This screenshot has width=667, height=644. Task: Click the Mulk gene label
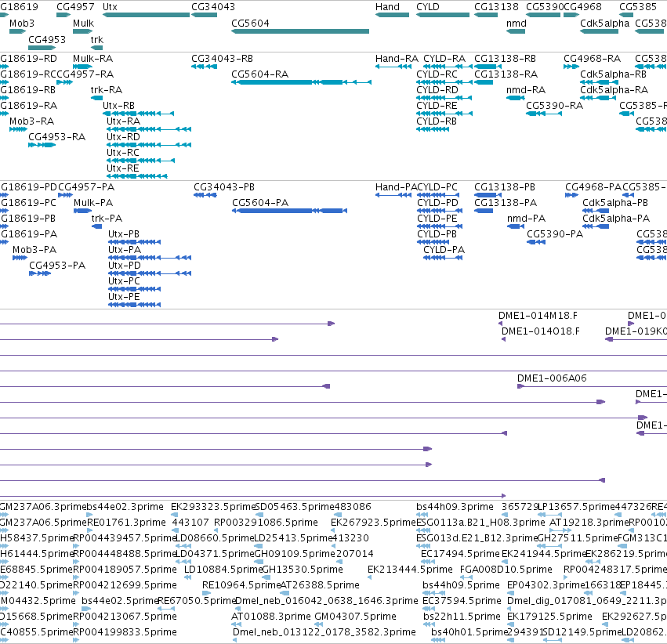(83, 24)
